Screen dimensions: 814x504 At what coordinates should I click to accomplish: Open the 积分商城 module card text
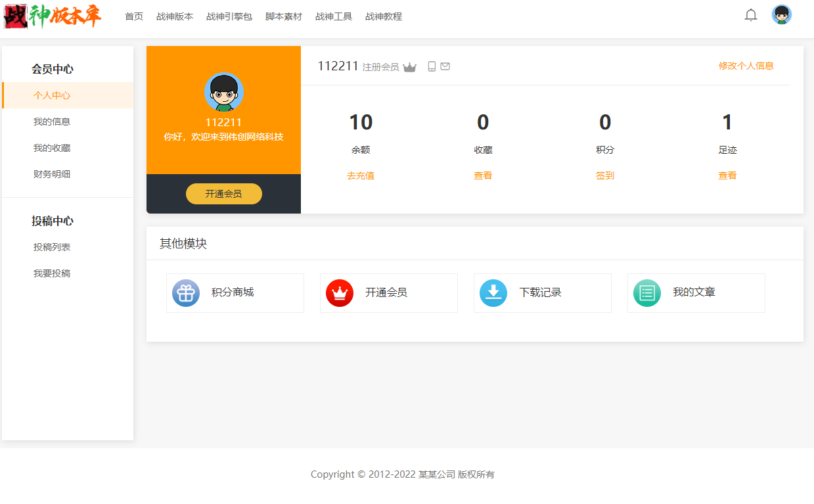click(233, 292)
